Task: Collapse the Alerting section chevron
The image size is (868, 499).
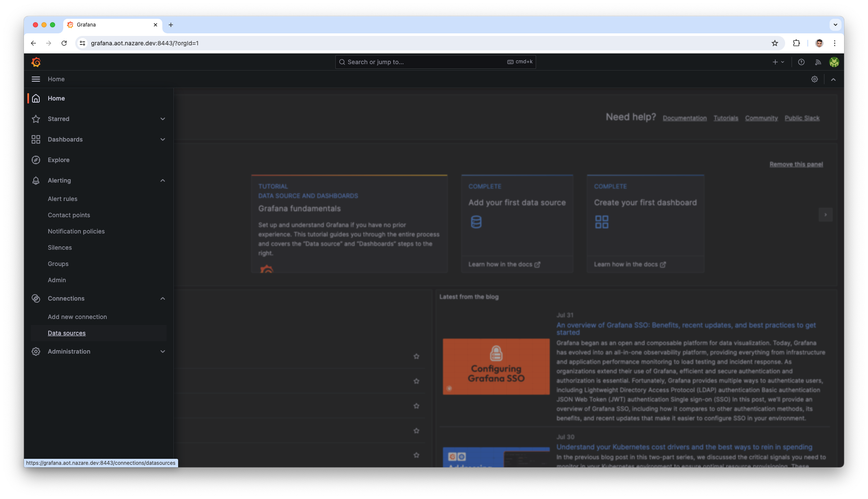Action: coord(163,180)
